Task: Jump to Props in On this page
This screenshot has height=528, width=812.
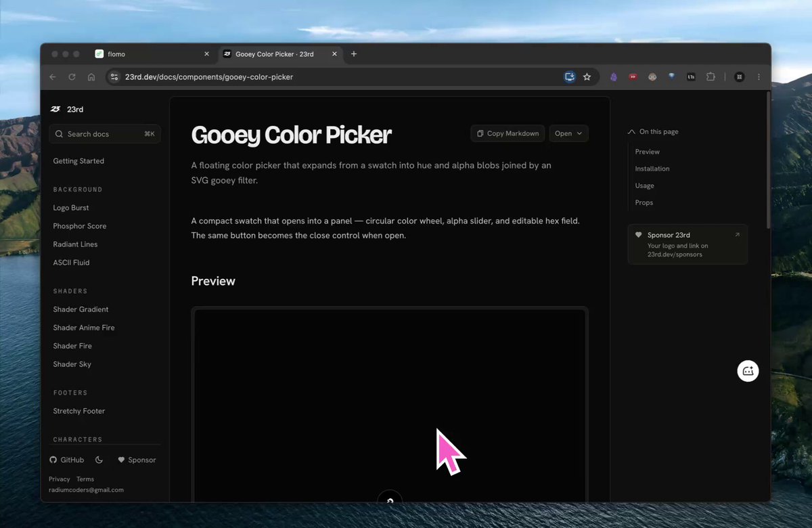Action: coord(644,202)
